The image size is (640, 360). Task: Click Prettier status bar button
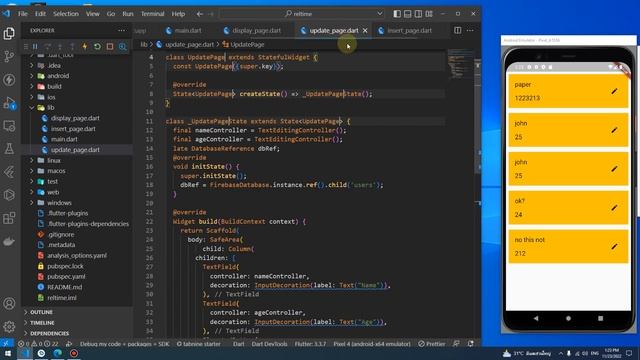432,344
